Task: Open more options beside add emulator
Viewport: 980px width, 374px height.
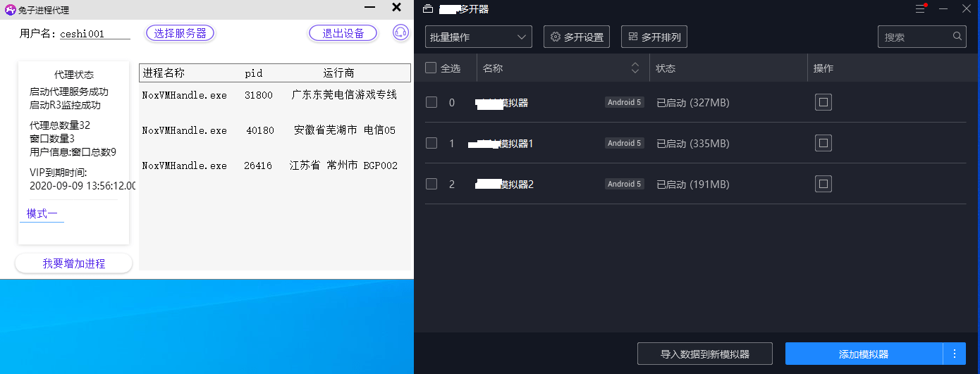Action: coord(955,354)
